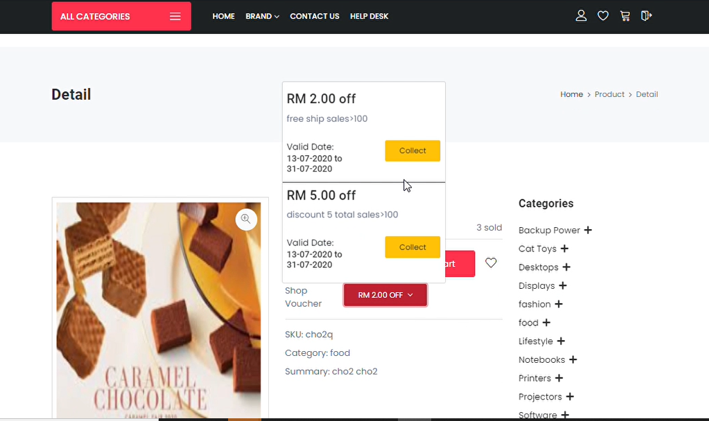The height and width of the screenshot is (421, 709).
Task: Zoom the product image with magnifier icon
Action: coord(246,219)
